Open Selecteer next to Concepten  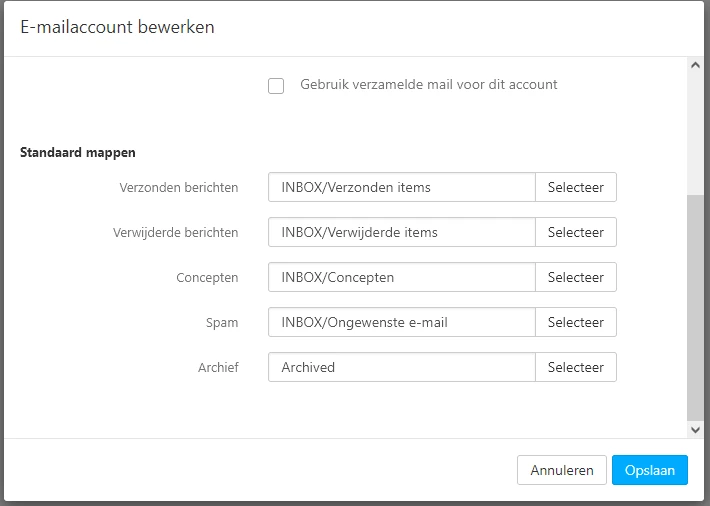click(x=576, y=277)
